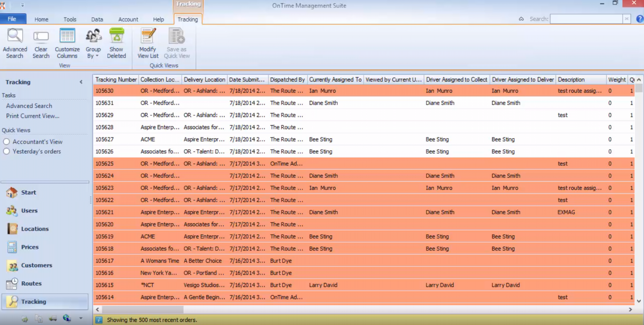Go to Prices in the navigation pane
644x325 pixels.
[x=30, y=247]
